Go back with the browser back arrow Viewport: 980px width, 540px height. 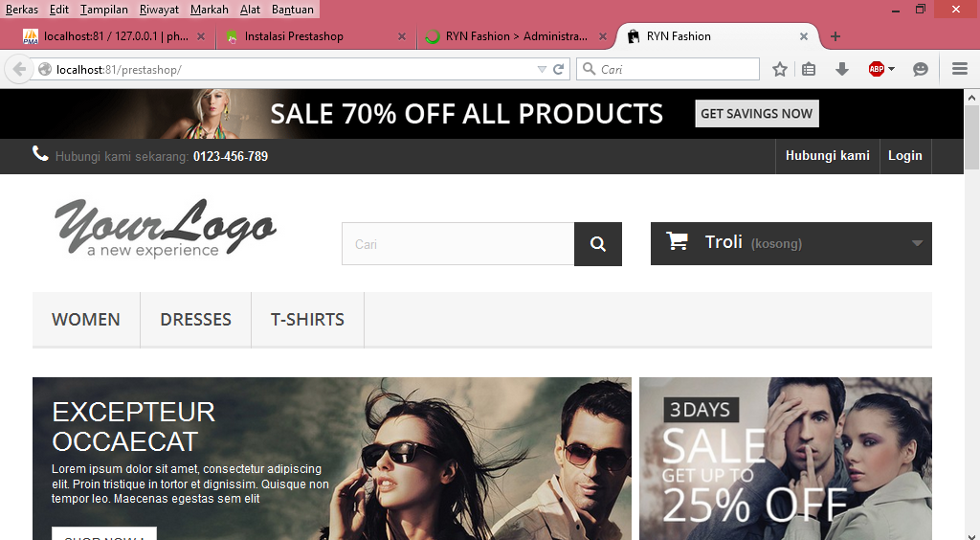tap(19, 69)
